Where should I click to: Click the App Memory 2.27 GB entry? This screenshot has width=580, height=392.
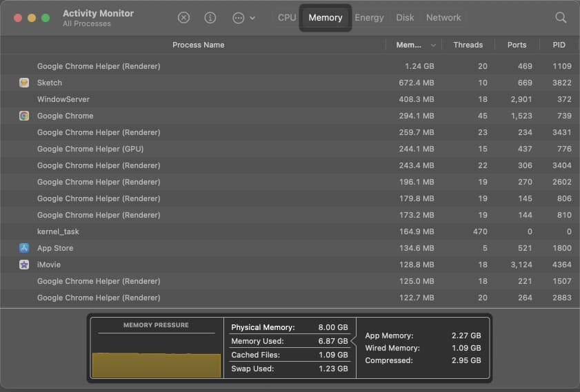coord(423,336)
